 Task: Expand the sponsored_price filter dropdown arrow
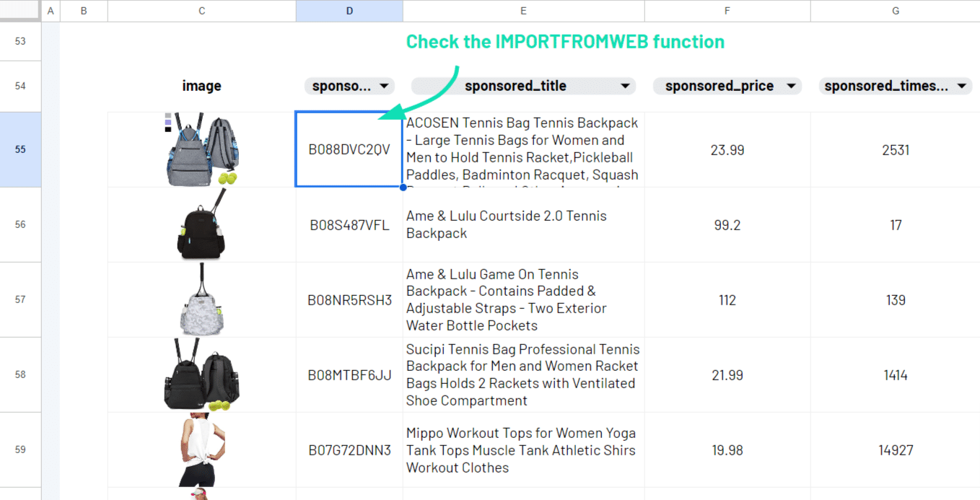coord(791,87)
